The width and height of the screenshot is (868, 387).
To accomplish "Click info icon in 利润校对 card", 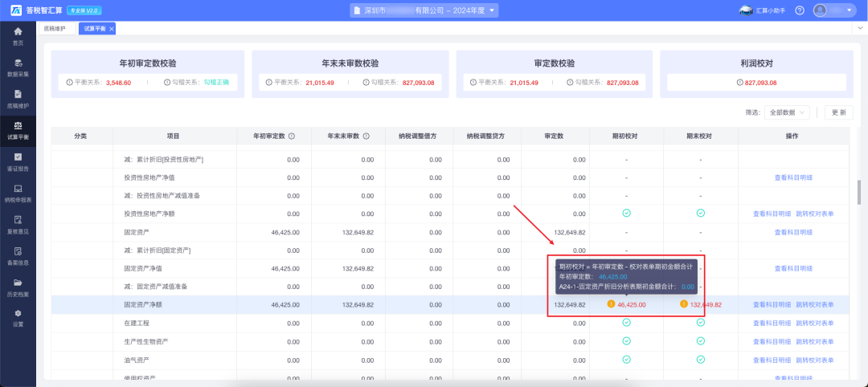I will pos(740,83).
